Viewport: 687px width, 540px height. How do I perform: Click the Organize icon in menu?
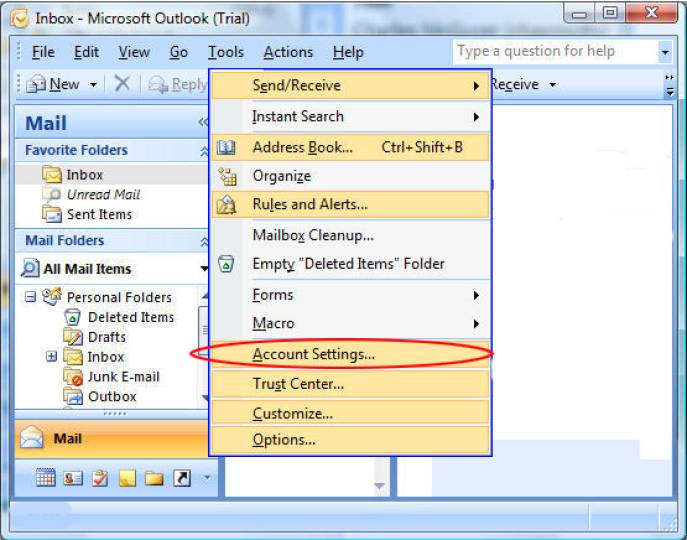[x=227, y=176]
